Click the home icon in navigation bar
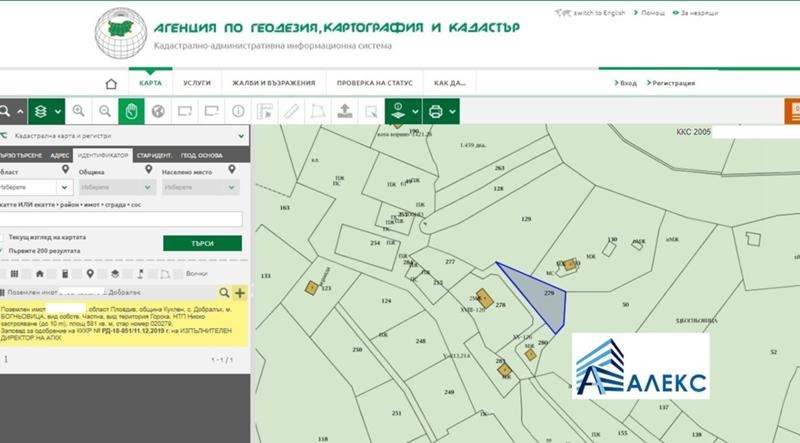This screenshot has width=800, height=443. click(111, 84)
